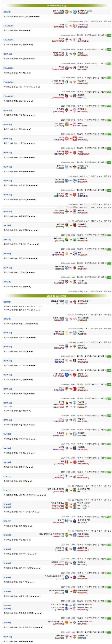
Task: Click the Peru (페루) flag icon
Action: point(67,462)
